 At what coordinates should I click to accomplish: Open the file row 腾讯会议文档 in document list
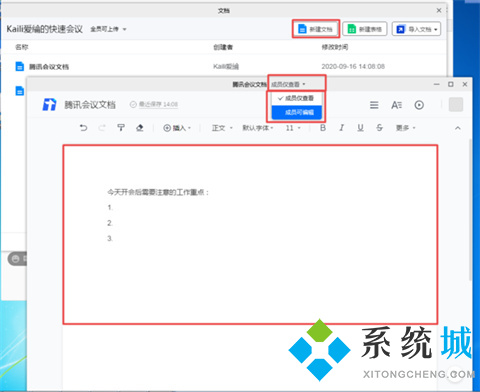pyautogui.click(x=224, y=67)
